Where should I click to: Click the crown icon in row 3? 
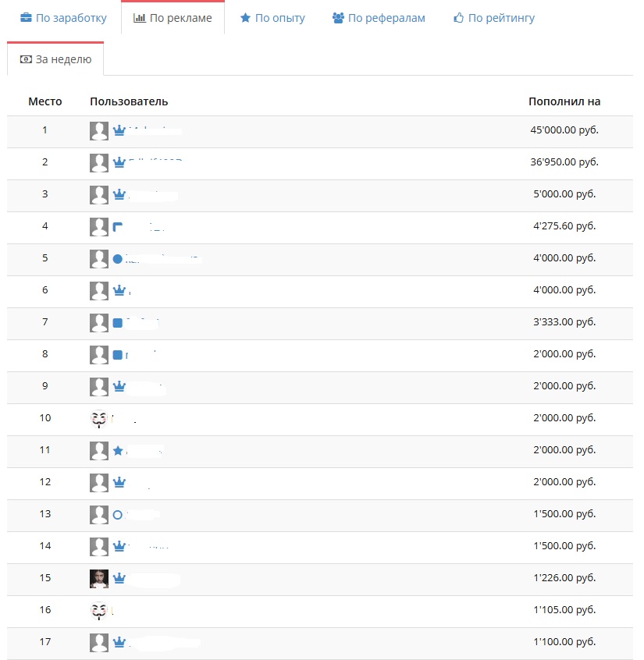point(119,194)
